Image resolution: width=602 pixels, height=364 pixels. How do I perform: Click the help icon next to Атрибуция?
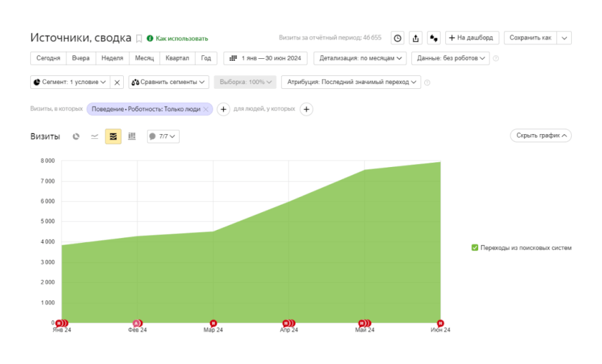[x=427, y=82]
